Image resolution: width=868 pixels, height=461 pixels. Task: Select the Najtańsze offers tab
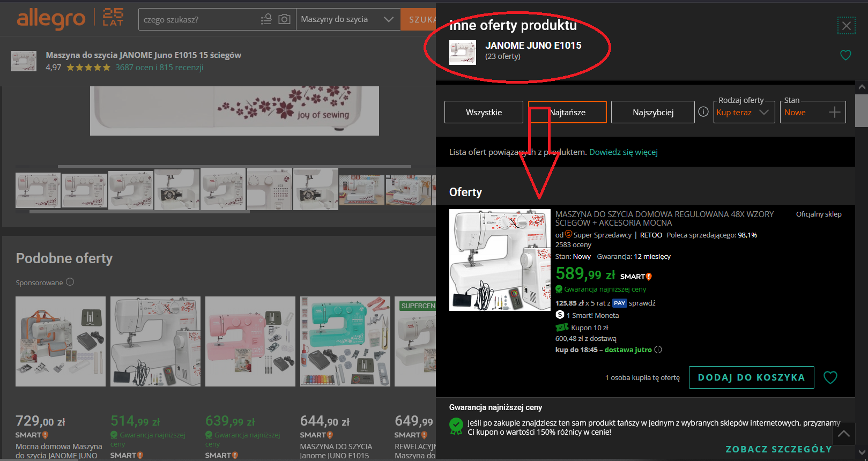[x=567, y=112]
